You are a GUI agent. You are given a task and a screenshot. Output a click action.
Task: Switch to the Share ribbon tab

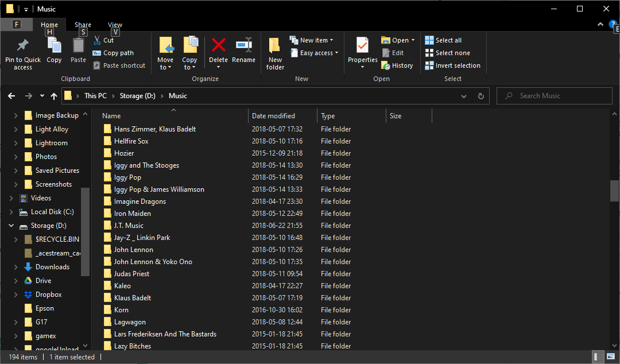(x=83, y=25)
